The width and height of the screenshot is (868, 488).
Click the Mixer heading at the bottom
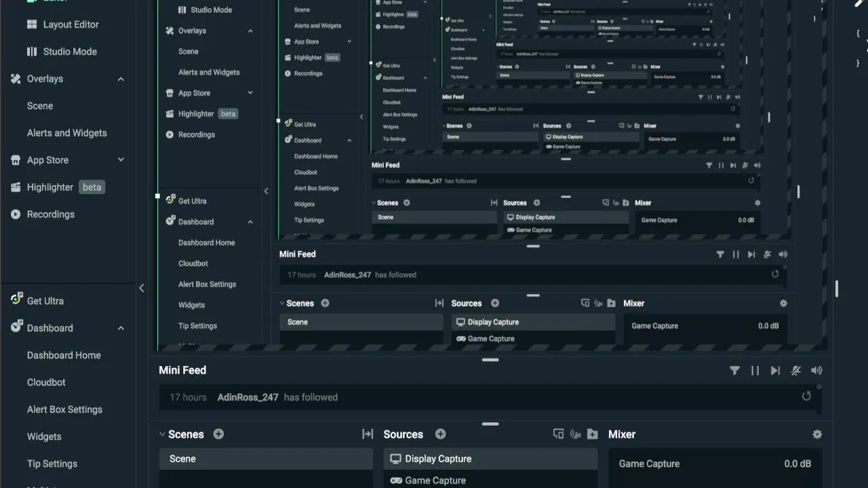pyautogui.click(x=622, y=434)
